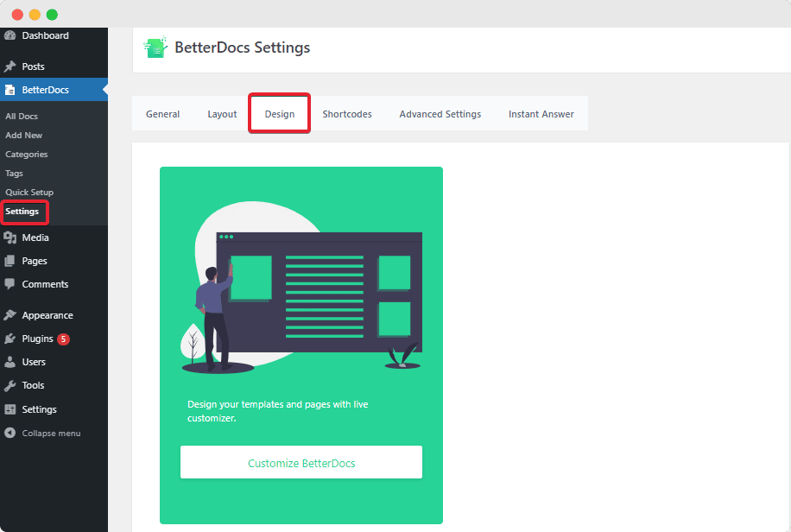This screenshot has width=791, height=532.
Task: Click the BetterDocs document icon in sidebar
Action: 9,90
